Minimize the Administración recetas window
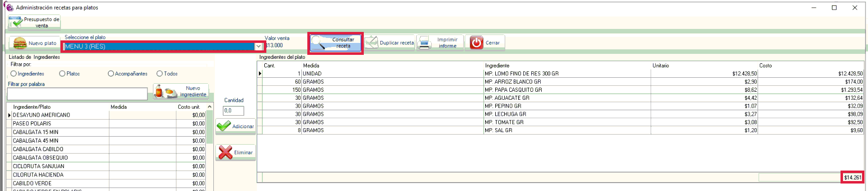The image size is (868, 191). pos(814,7)
